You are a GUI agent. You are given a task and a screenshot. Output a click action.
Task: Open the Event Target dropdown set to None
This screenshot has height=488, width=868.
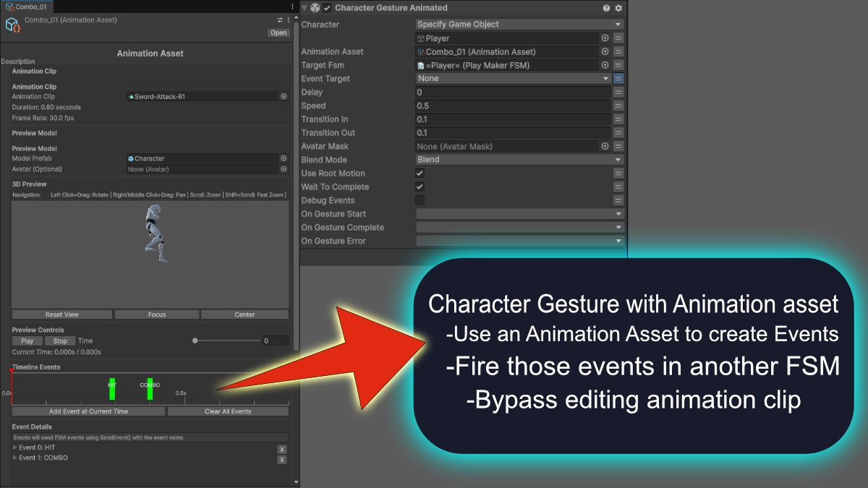click(513, 79)
